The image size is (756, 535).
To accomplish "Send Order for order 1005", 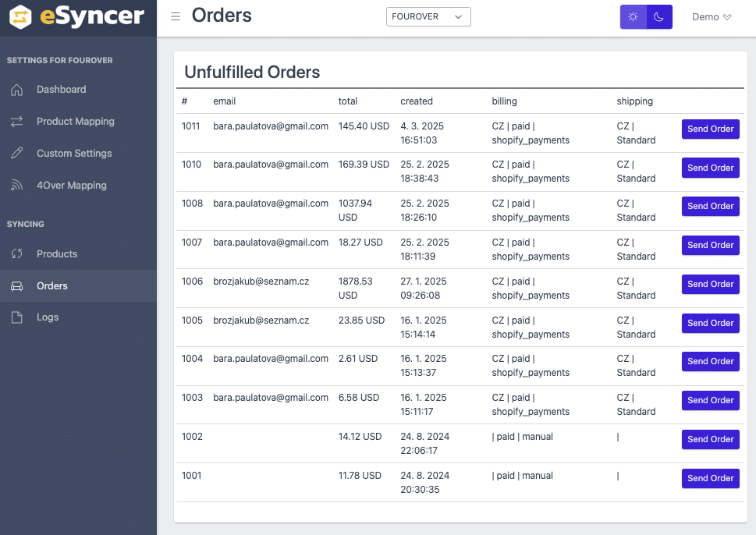I will click(x=710, y=324).
